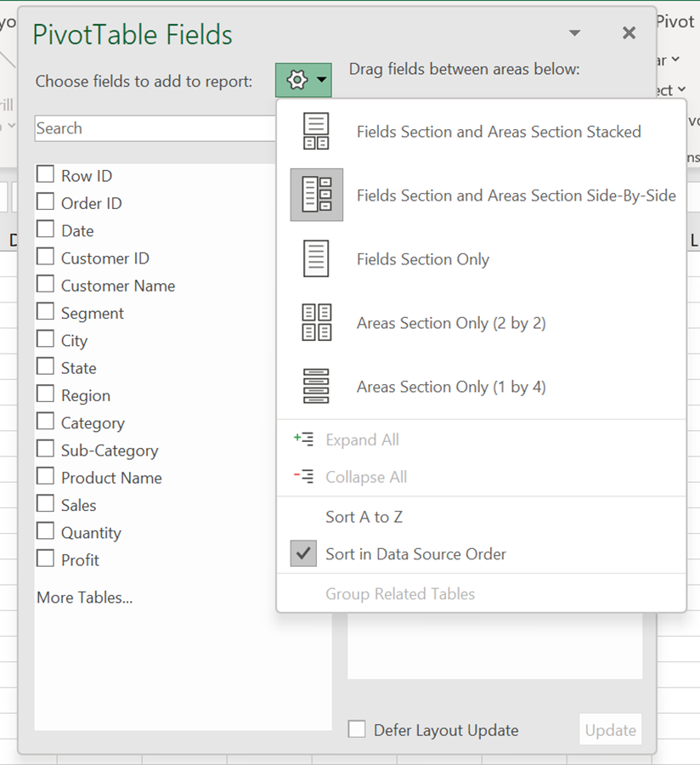Click the gear Tools icon

[296, 80]
